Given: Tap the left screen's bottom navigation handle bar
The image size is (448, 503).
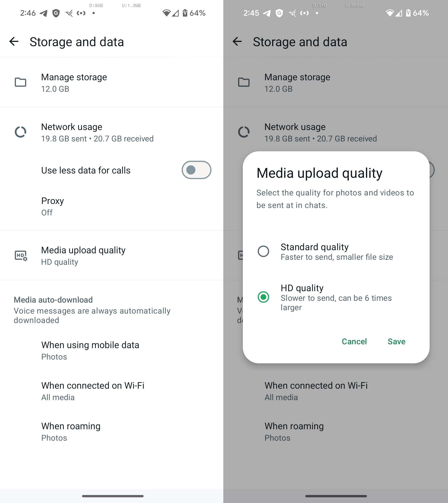Looking at the screenshot, I should coord(113,496).
